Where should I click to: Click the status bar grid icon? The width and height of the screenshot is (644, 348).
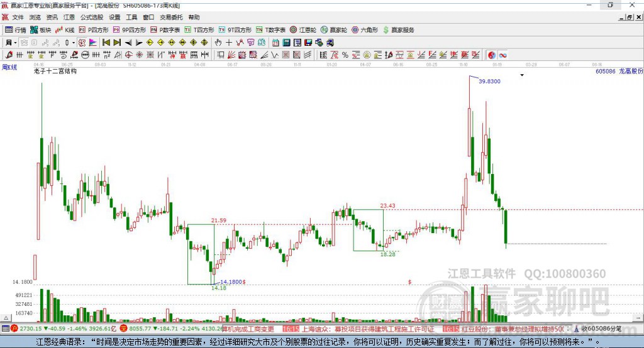click(5, 329)
